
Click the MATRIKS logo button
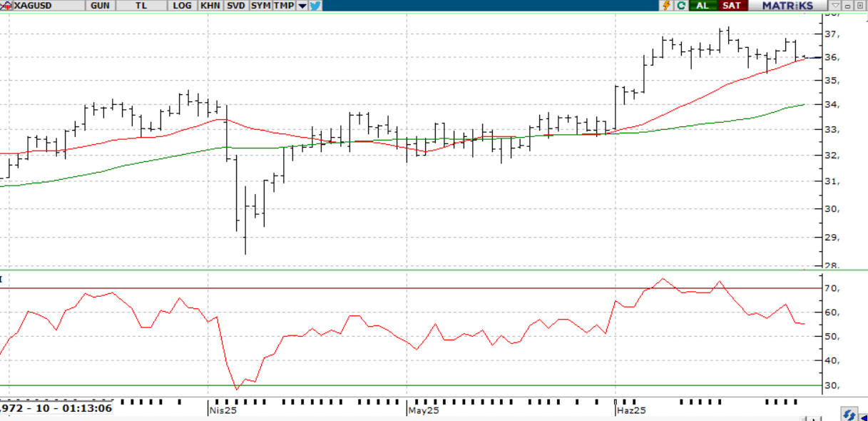pos(787,5)
